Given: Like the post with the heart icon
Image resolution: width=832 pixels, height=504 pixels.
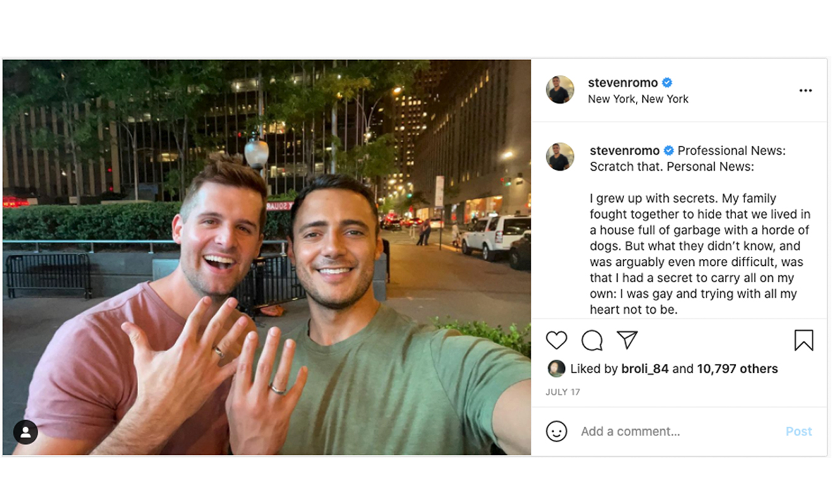Looking at the screenshot, I should pyautogui.click(x=557, y=341).
